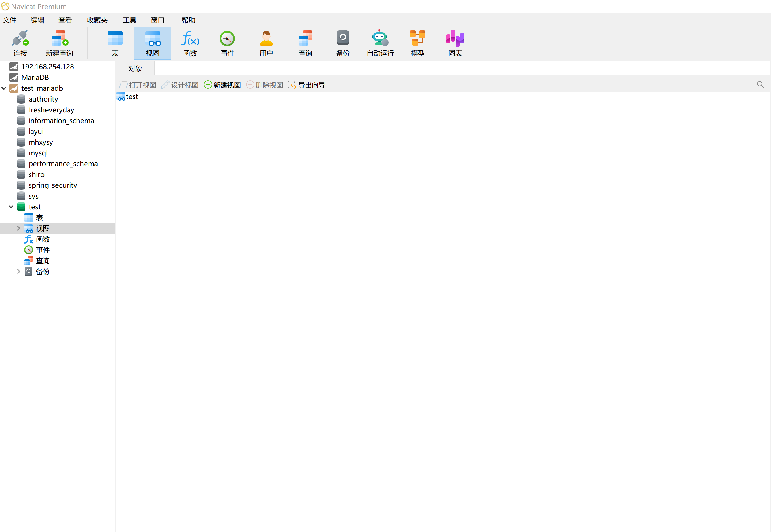Click the User (用户) toolbar icon
771x532 pixels.
click(266, 38)
